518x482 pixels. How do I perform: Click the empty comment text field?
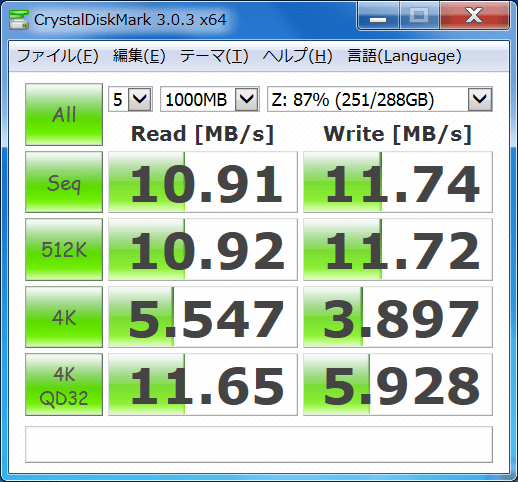click(x=259, y=444)
